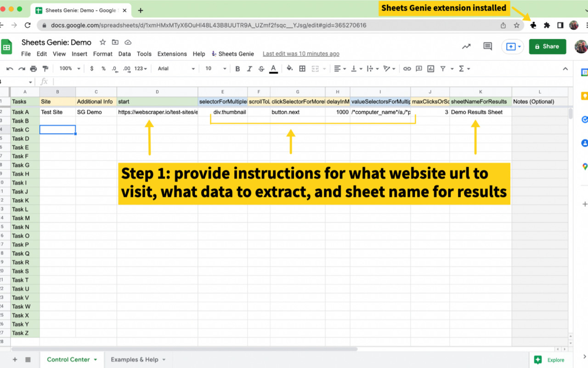Open the Data menu
The height and width of the screenshot is (368, 588).
pos(124,54)
